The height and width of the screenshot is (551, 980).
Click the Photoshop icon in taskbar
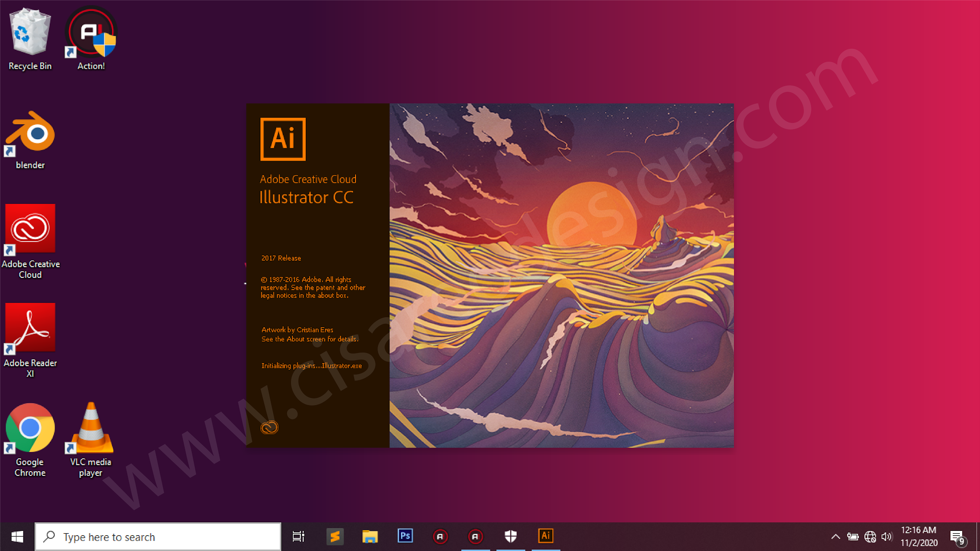(405, 536)
